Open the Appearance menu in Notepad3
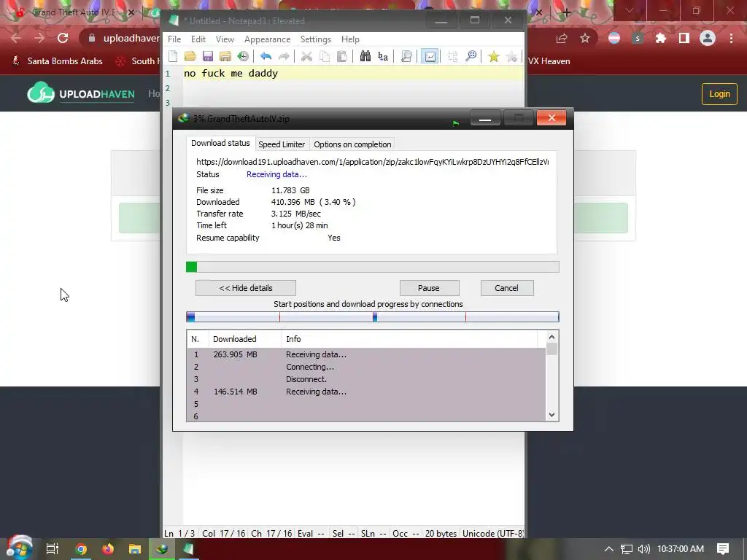The image size is (747, 560). click(267, 39)
